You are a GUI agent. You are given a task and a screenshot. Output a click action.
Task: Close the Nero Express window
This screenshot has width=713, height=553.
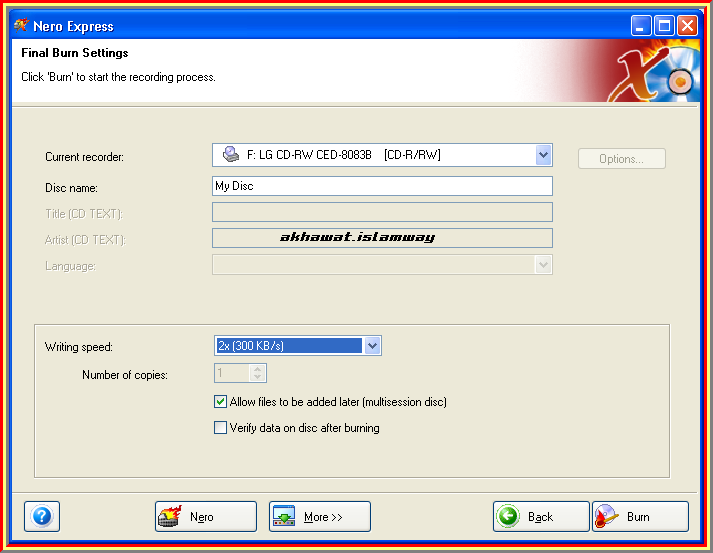(688, 26)
